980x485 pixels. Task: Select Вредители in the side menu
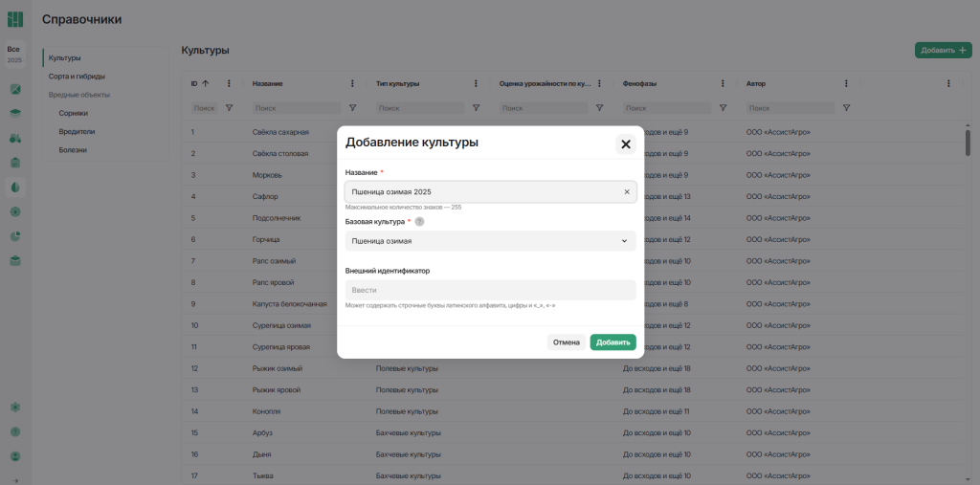pos(77,131)
